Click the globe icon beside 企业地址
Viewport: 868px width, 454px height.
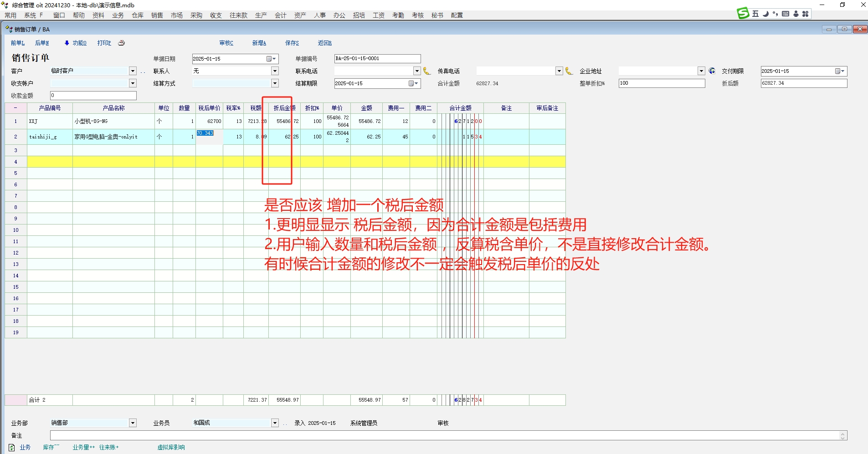click(712, 71)
